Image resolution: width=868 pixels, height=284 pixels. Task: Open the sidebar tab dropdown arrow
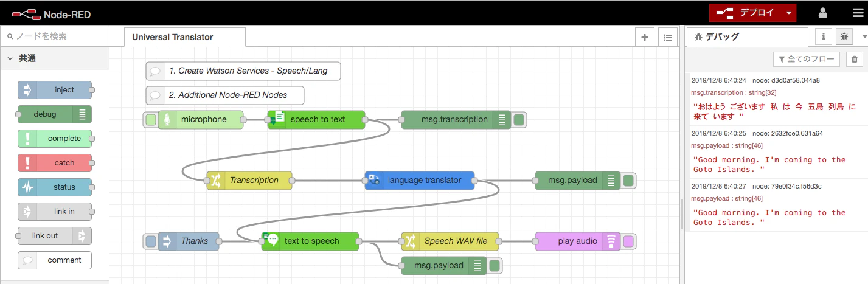pyautogui.click(x=864, y=37)
